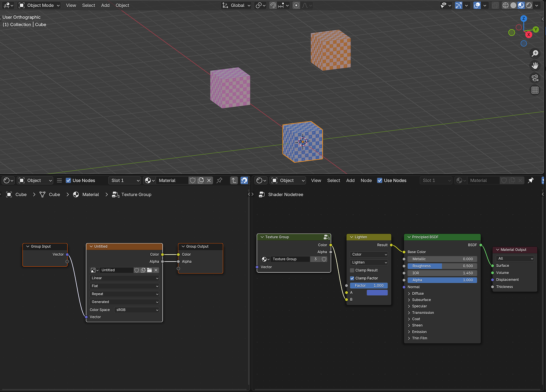The width and height of the screenshot is (546, 392).
Task: Click the hand pan view icon
Action: [535, 65]
